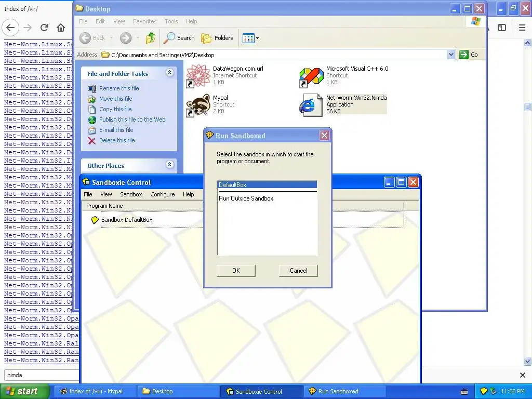Viewport: 532px width, 399px height.
Task: Switch to Sandboxie Control taskbar button
Action: tap(261, 392)
